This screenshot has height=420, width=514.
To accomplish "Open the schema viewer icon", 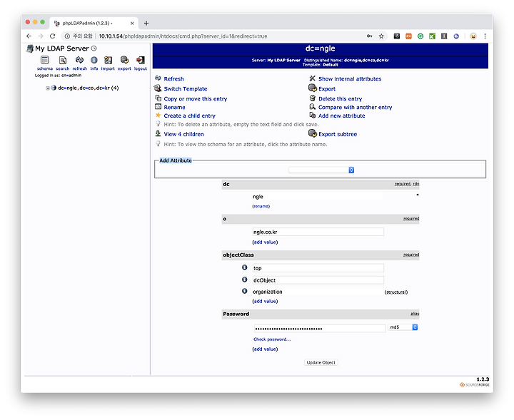I will (x=44, y=60).
